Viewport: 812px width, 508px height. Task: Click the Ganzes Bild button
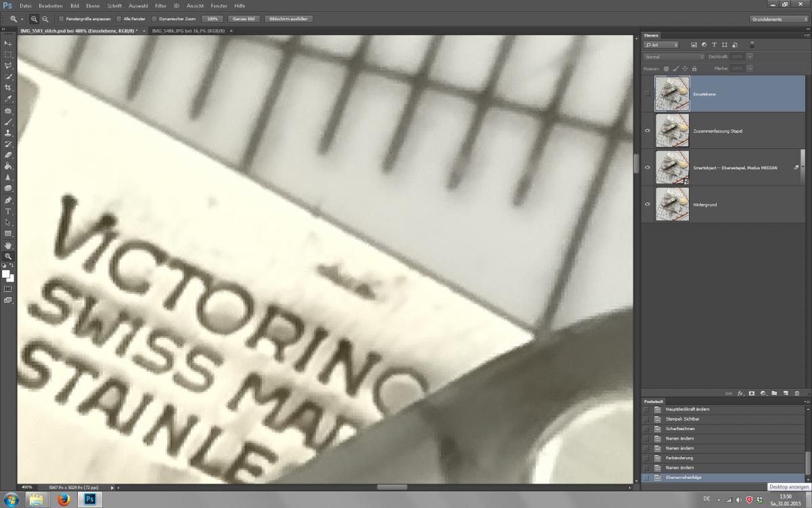click(244, 19)
